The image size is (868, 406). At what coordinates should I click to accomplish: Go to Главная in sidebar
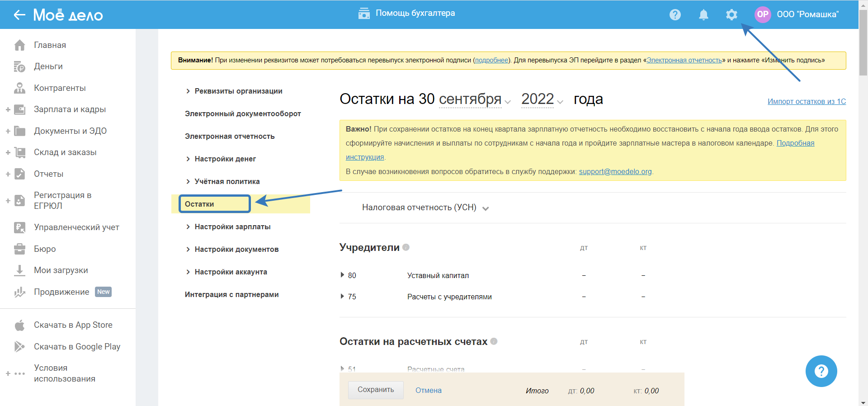[x=50, y=45]
